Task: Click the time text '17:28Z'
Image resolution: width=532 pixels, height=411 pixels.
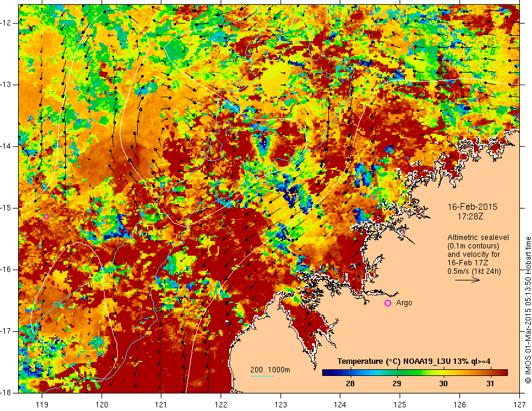Action: [x=470, y=216]
